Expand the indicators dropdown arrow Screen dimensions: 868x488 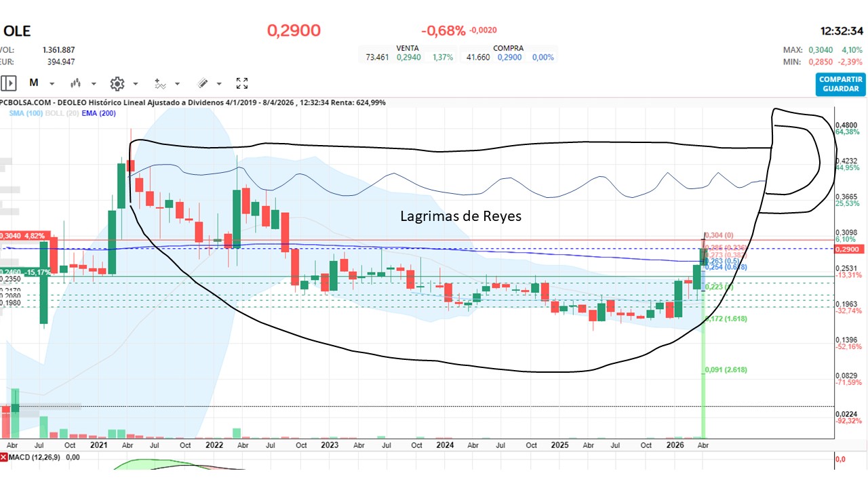pos(178,84)
